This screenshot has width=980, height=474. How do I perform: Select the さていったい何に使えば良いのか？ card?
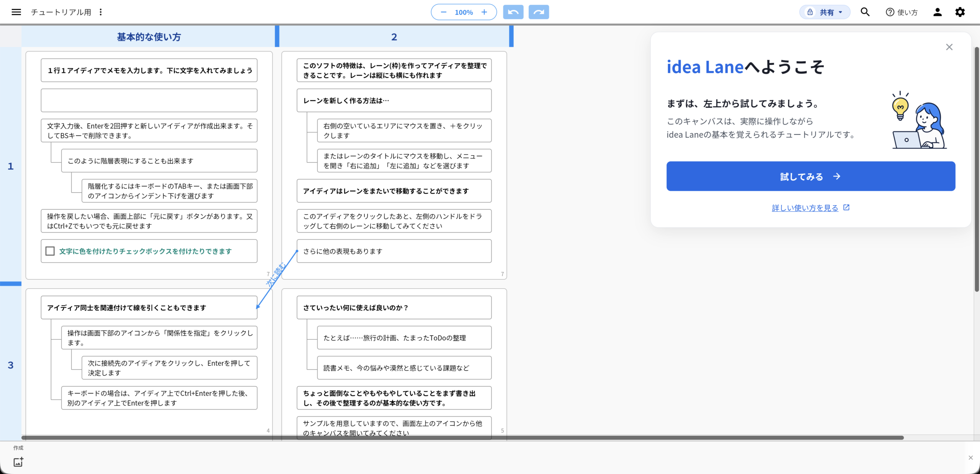394,307
